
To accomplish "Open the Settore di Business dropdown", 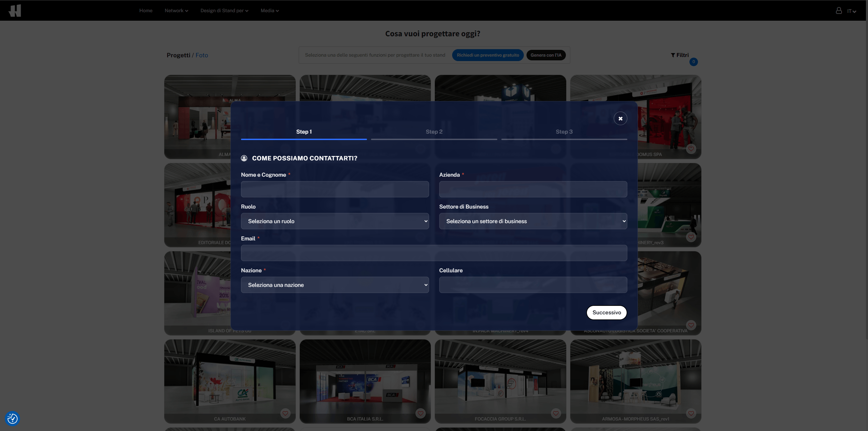I will (533, 221).
